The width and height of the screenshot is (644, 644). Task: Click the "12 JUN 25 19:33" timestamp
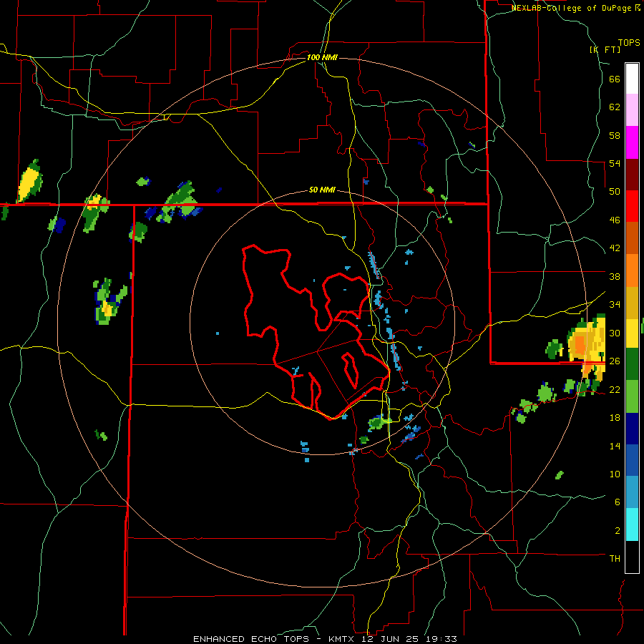[x=409, y=639]
